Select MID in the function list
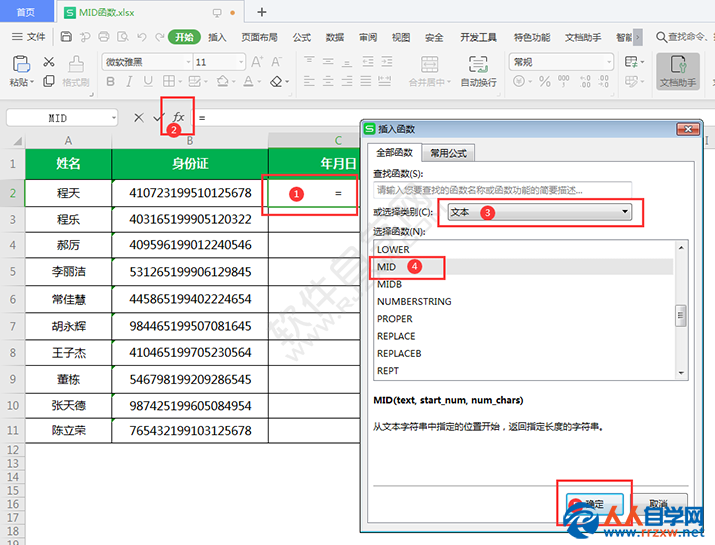The image size is (715, 545). pos(523,267)
